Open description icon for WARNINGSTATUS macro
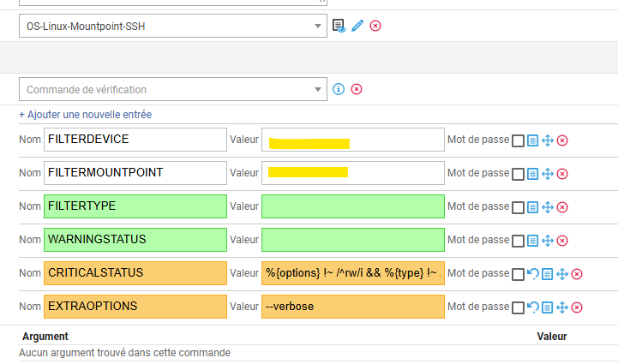The width and height of the screenshot is (618, 364). point(533,241)
